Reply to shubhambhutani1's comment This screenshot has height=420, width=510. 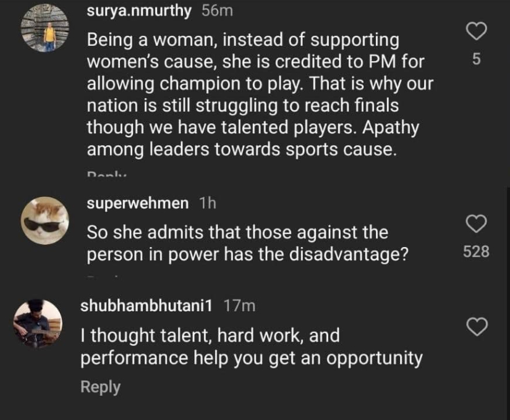click(100, 387)
